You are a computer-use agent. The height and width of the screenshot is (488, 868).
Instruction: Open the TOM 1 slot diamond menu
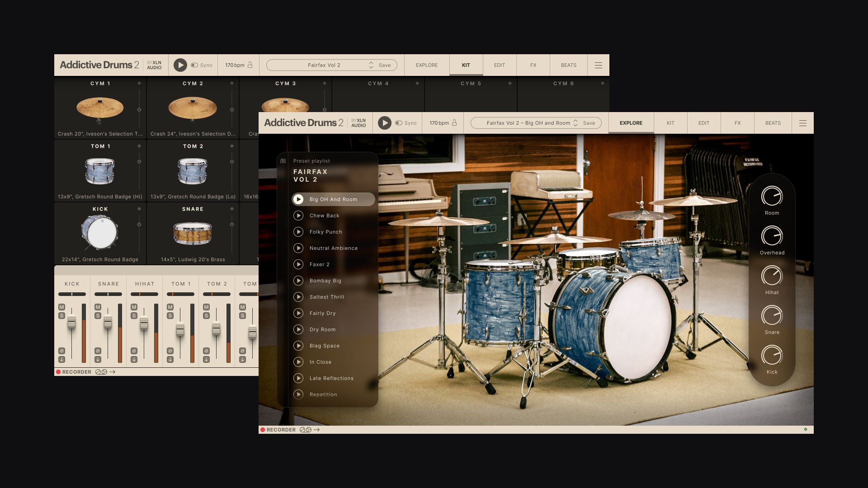tap(139, 146)
